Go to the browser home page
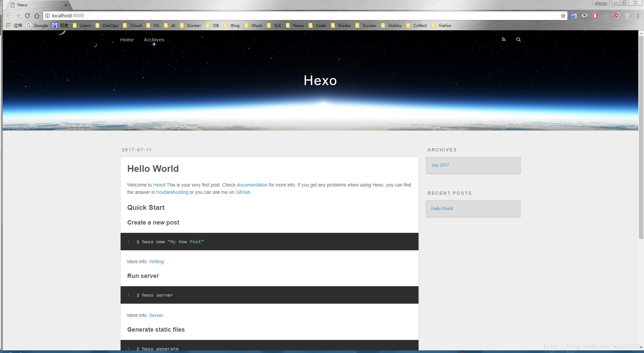This screenshot has width=644, height=353. [x=37, y=16]
